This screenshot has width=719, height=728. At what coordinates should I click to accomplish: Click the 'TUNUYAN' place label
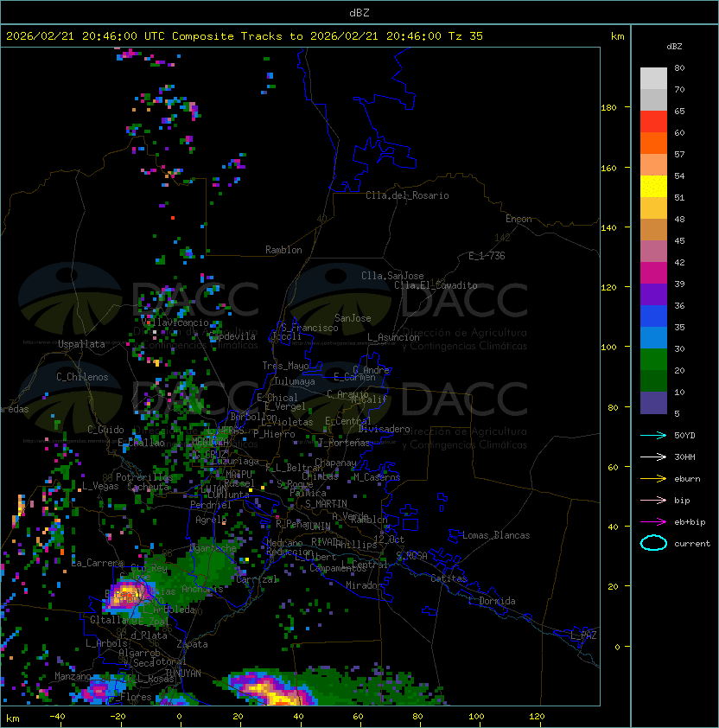[x=183, y=674]
